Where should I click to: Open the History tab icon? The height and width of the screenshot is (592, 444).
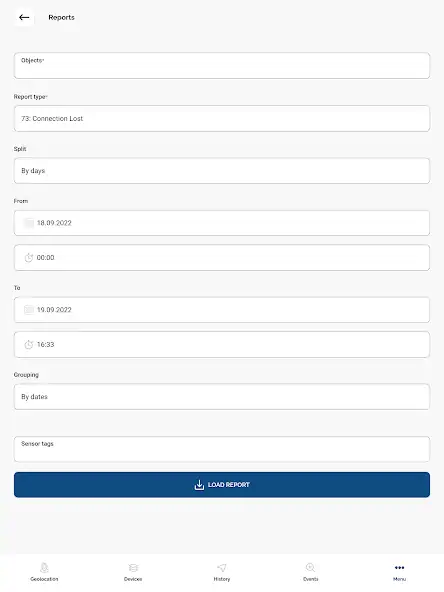click(222, 567)
